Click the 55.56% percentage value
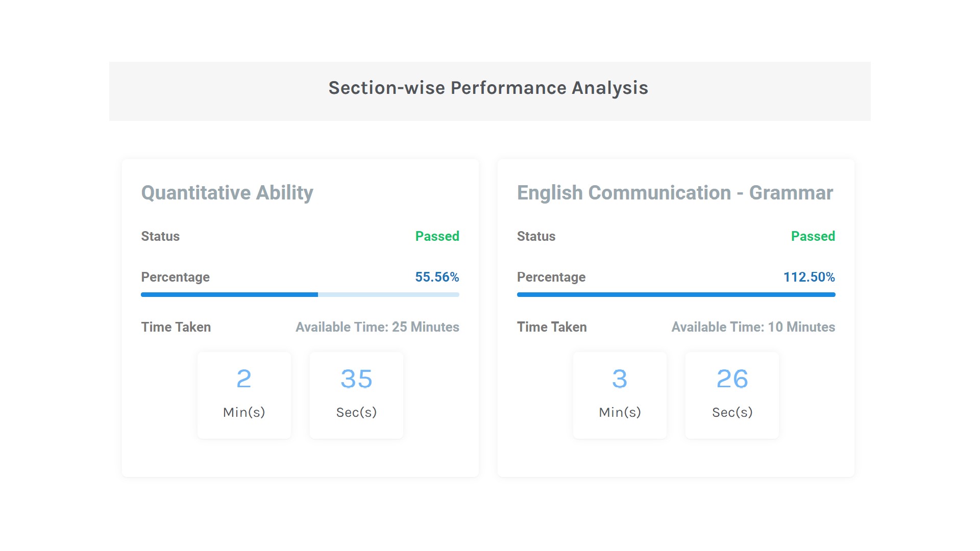Viewport: 980px width, 551px height. [x=437, y=277]
